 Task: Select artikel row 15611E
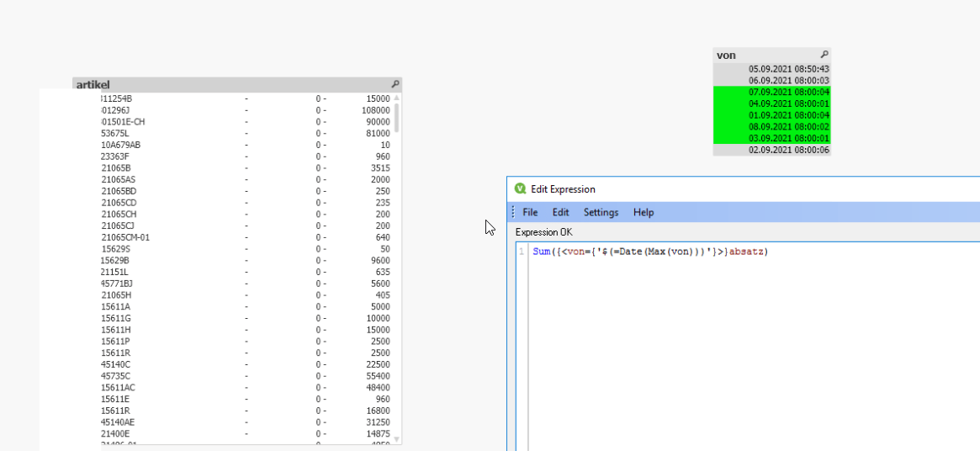[246, 399]
